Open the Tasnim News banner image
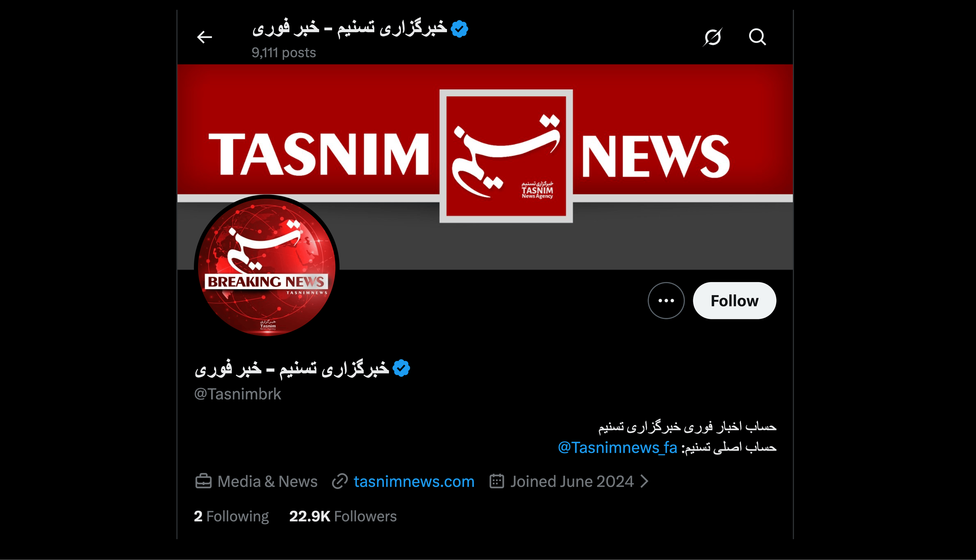 485,167
